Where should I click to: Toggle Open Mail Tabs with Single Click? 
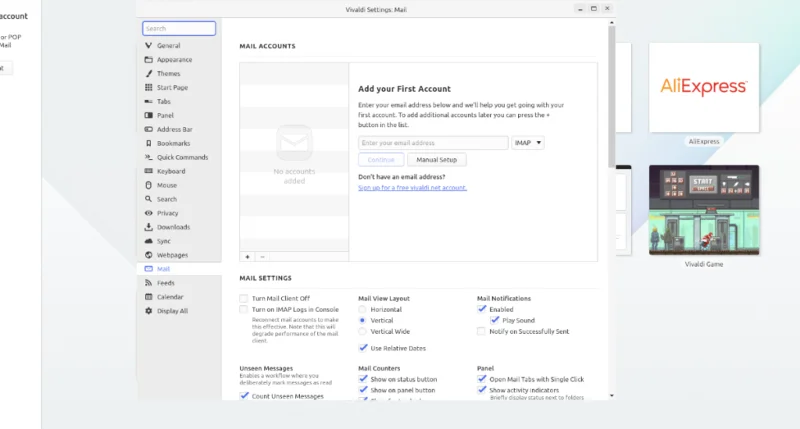482,379
